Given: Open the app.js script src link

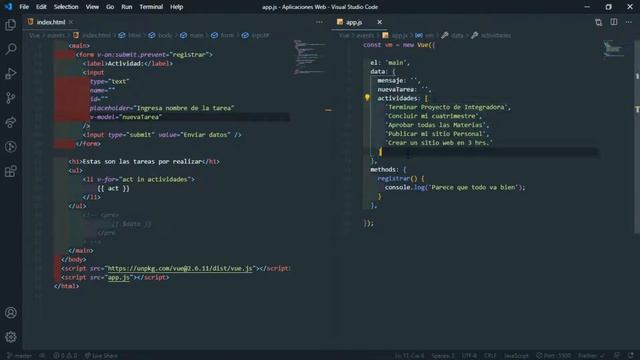Looking at the screenshot, I should click(118, 278).
